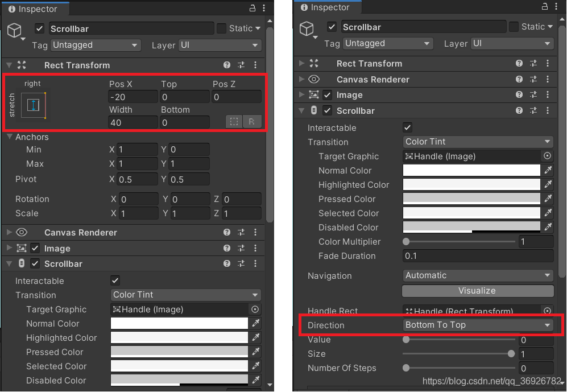Click Anchors Max Y input field
The image size is (567, 392).
[189, 163]
